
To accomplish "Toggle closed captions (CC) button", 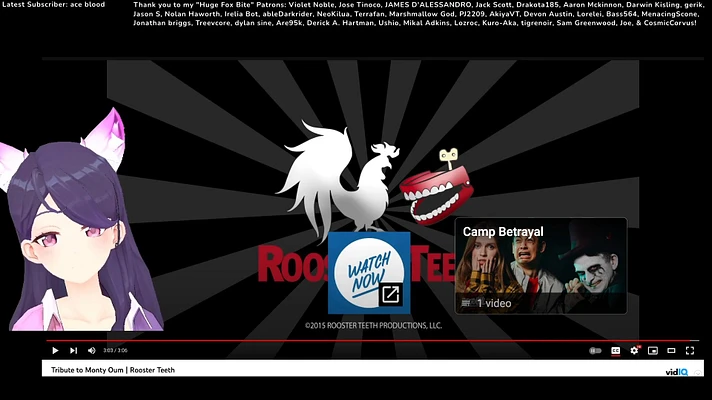I will click(x=615, y=351).
